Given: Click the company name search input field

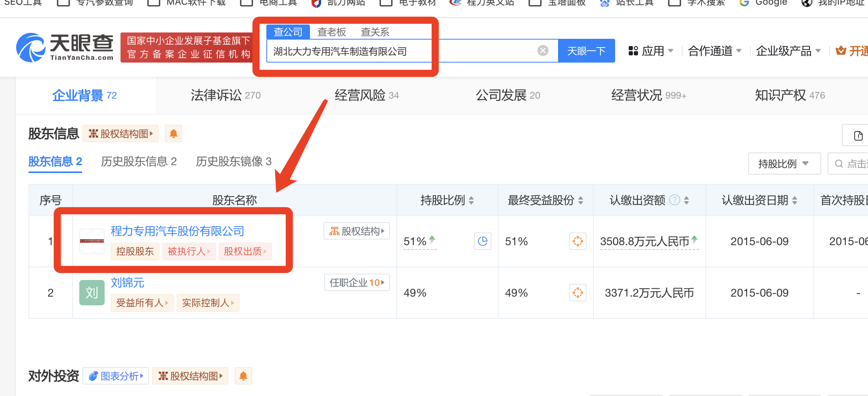Looking at the screenshot, I should click(x=400, y=51).
